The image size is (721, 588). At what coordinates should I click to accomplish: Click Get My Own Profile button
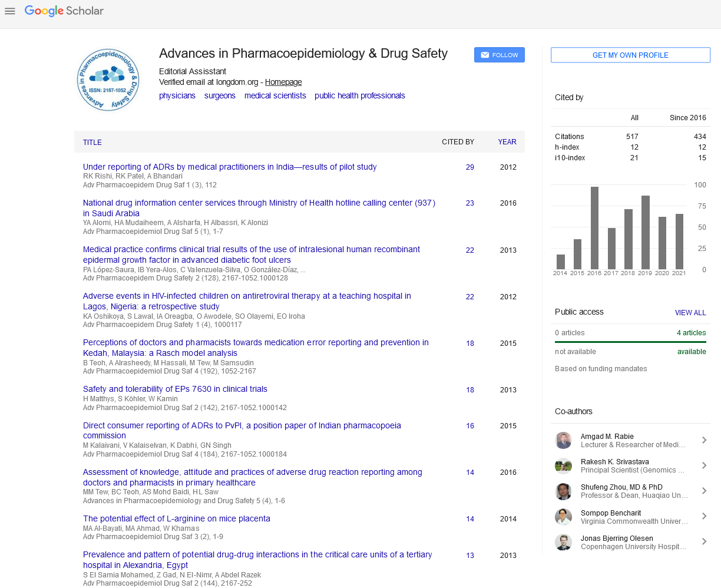point(630,55)
